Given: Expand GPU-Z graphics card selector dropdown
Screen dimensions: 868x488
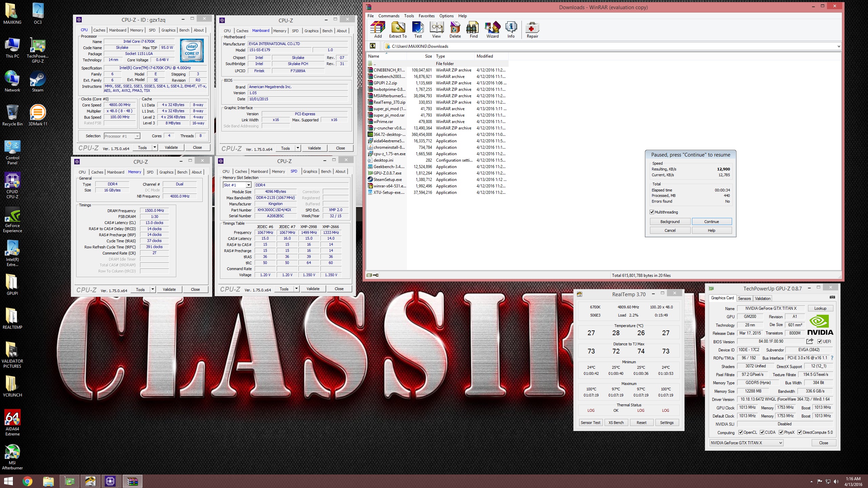Looking at the screenshot, I should [780, 443].
